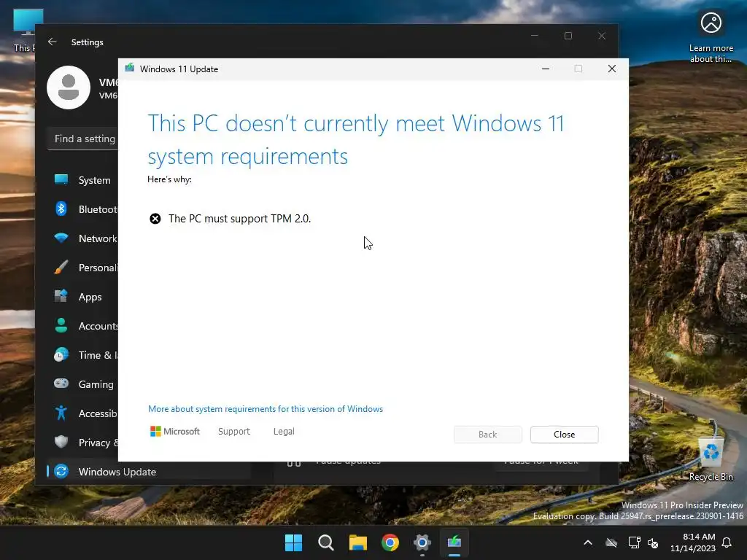The width and height of the screenshot is (747, 560).
Task: Select This PC desktop icon
Action: 25,31
